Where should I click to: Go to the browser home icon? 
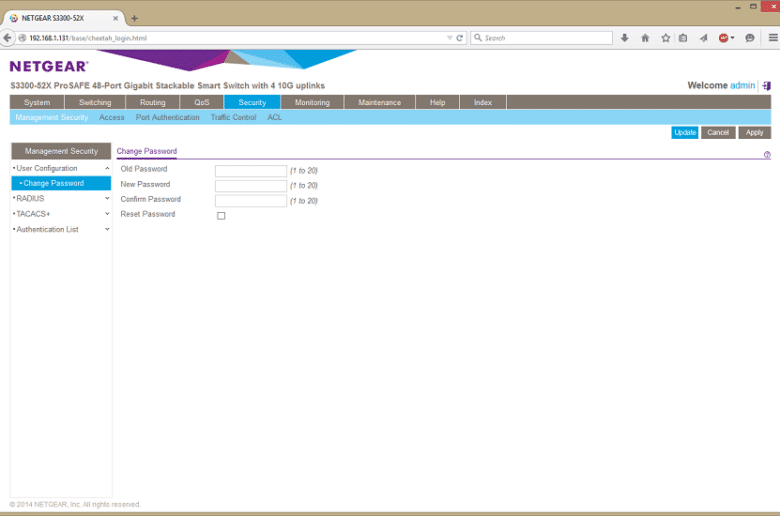(645, 38)
